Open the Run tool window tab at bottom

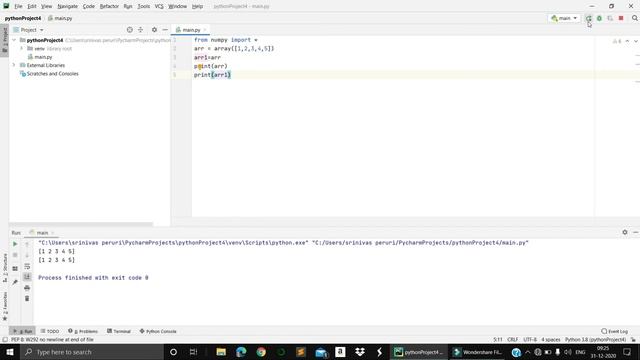22,331
